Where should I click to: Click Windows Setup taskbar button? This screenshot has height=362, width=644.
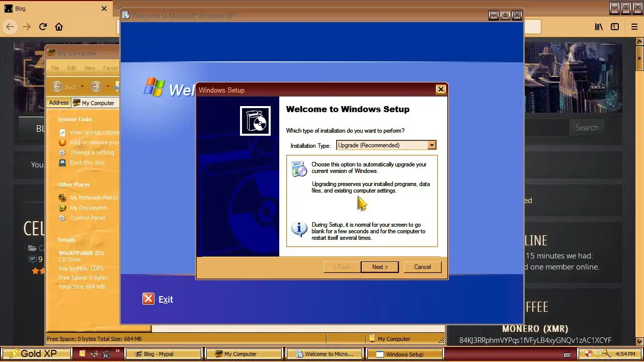click(405, 354)
